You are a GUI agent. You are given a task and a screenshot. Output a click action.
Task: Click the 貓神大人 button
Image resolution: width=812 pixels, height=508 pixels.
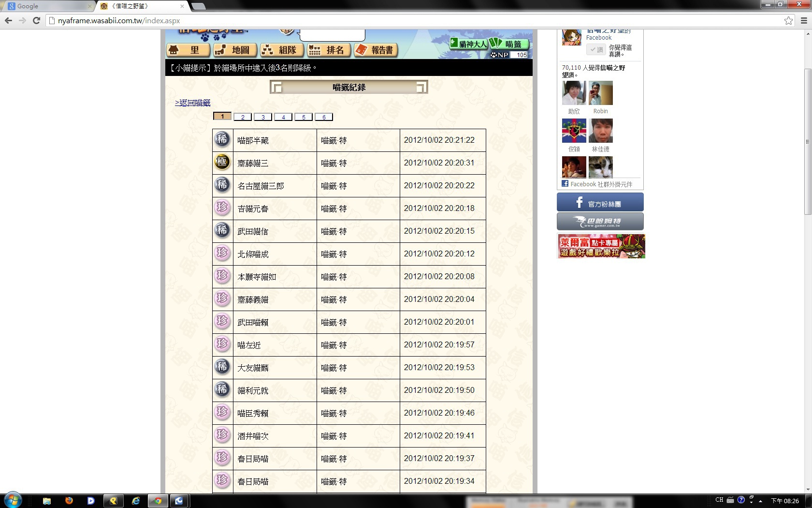pos(468,44)
